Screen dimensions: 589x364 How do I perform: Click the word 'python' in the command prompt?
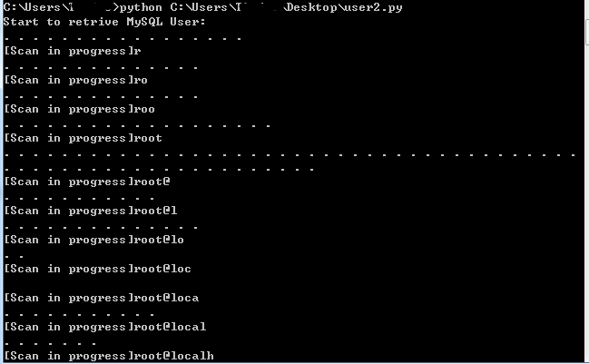coord(141,7)
